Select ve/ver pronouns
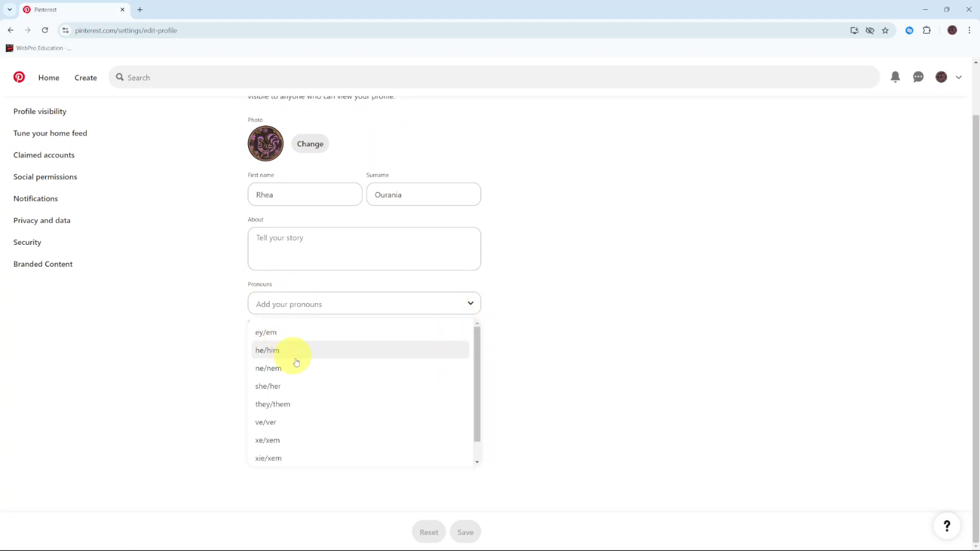The height and width of the screenshot is (551, 980). click(360, 422)
